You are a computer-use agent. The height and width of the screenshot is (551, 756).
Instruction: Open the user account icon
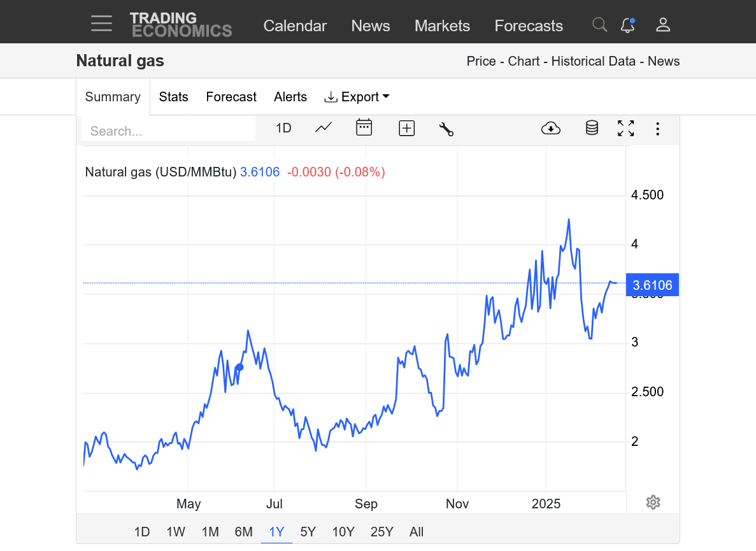[663, 25]
